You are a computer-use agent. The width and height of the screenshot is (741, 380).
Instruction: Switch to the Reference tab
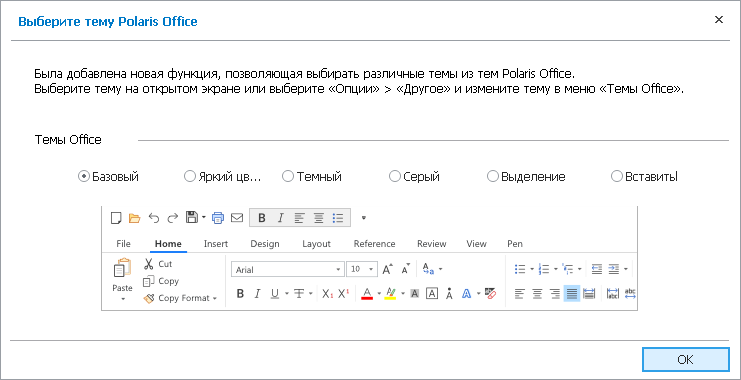click(374, 244)
